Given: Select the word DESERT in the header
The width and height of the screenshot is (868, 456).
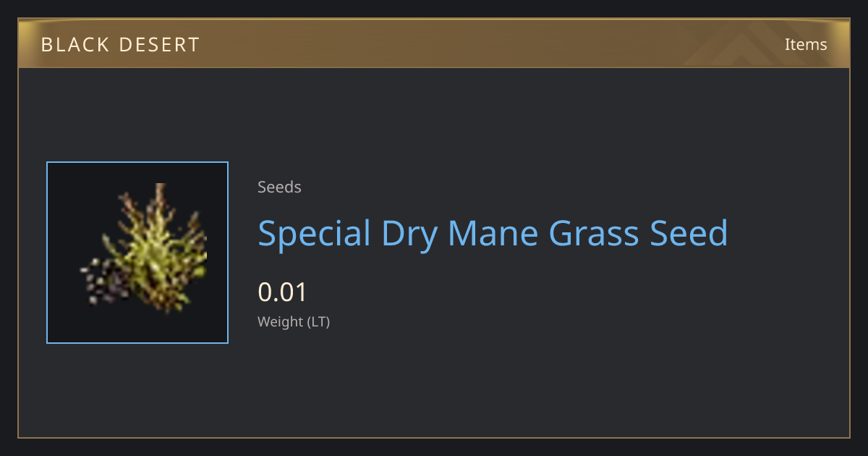Looking at the screenshot, I should (x=159, y=45).
